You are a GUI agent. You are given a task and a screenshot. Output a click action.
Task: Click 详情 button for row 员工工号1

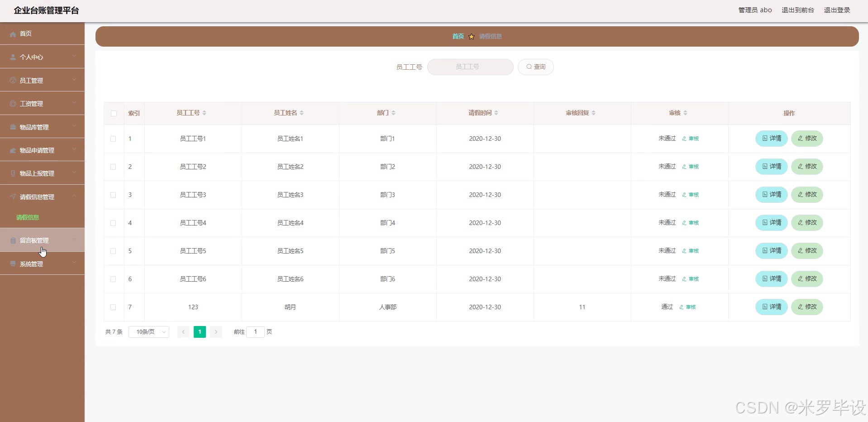[x=772, y=139]
